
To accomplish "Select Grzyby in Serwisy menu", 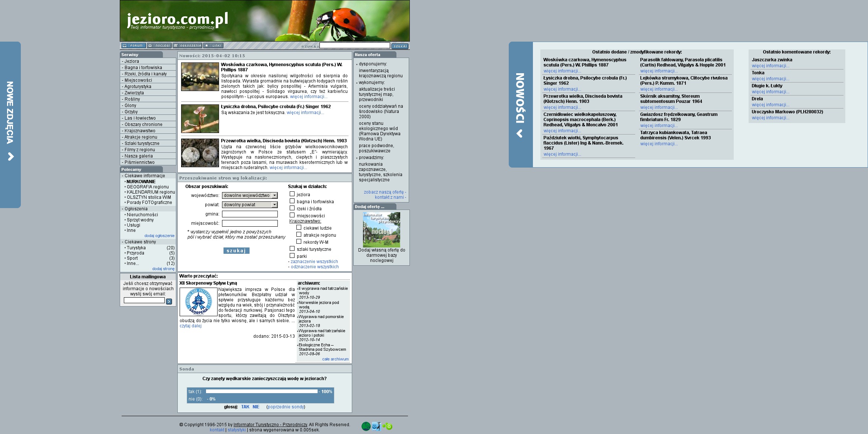I will 131,112.
